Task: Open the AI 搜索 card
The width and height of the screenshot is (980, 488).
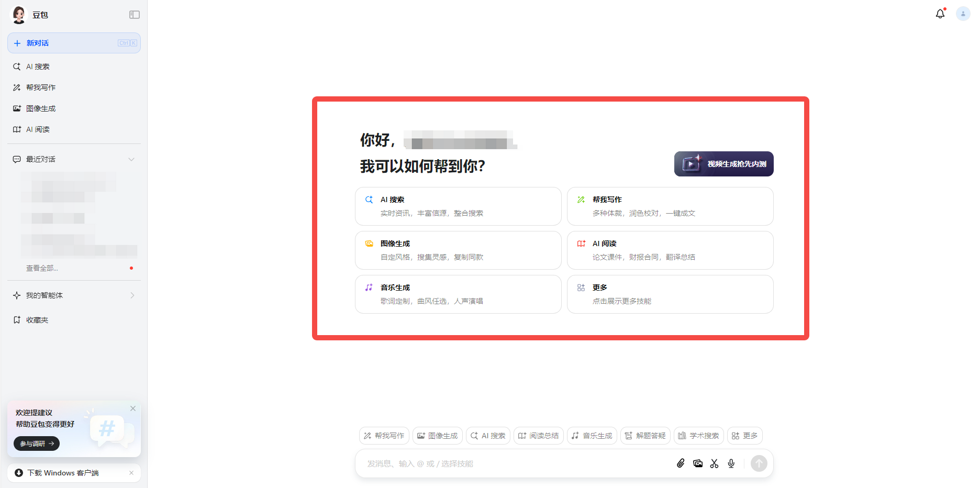Action: click(x=458, y=206)
